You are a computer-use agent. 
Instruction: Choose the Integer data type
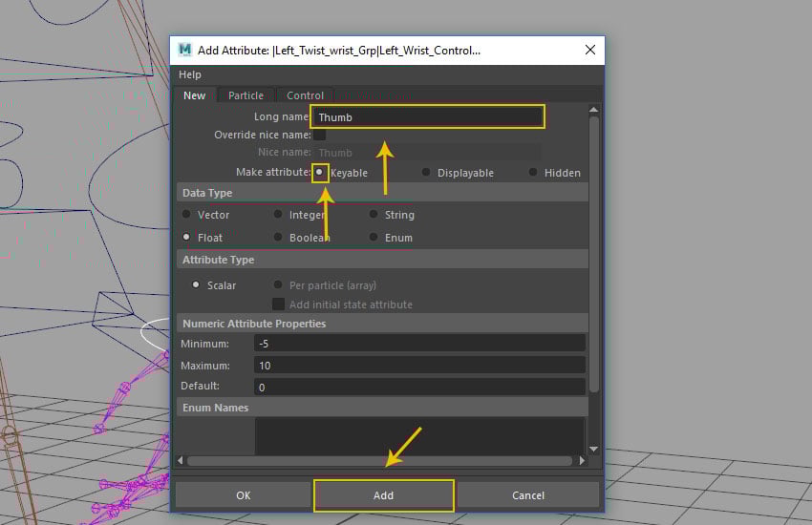pyautogui.click(x=278, y=214)
